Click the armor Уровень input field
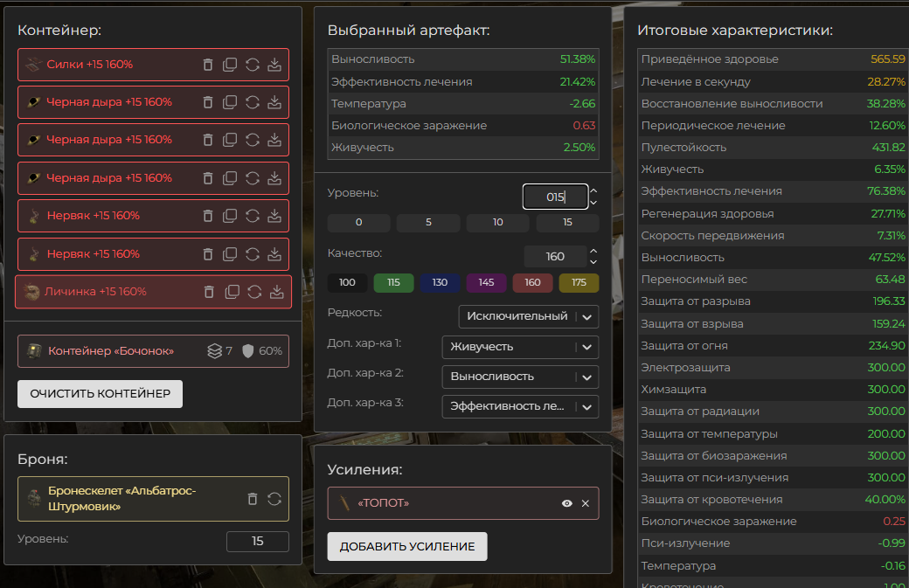 (x=257, y=542)
